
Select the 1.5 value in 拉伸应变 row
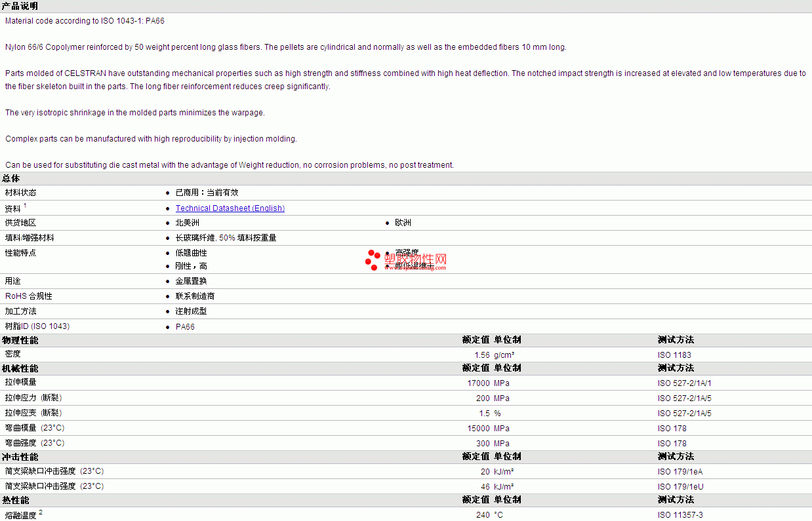point(485,414)
